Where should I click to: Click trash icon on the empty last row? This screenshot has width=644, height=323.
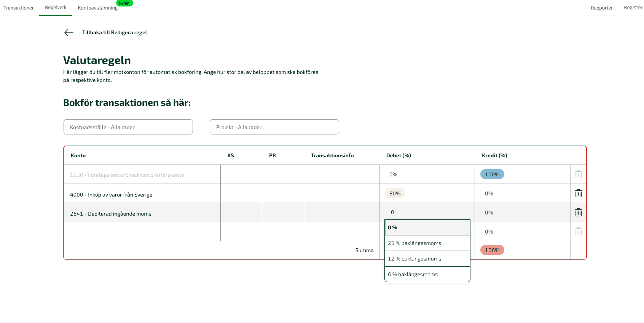(x=578, y=232)
